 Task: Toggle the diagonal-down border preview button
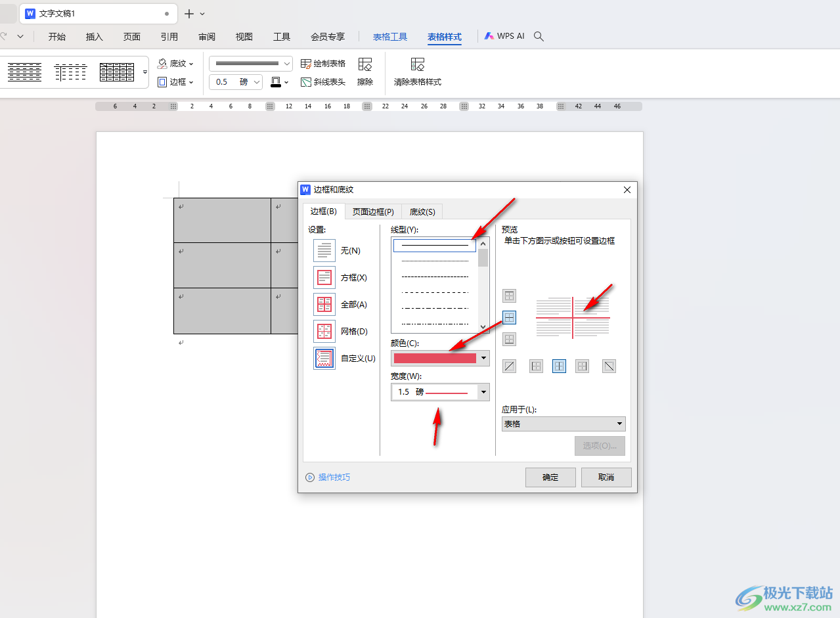(x=609, y=366)
